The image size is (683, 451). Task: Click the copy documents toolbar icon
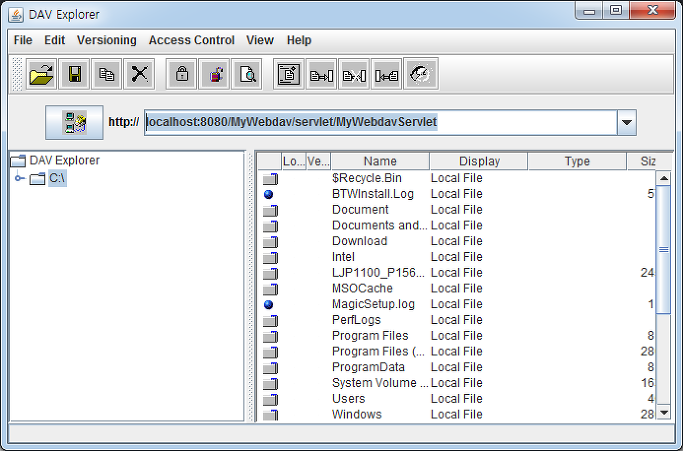[107, 75]
